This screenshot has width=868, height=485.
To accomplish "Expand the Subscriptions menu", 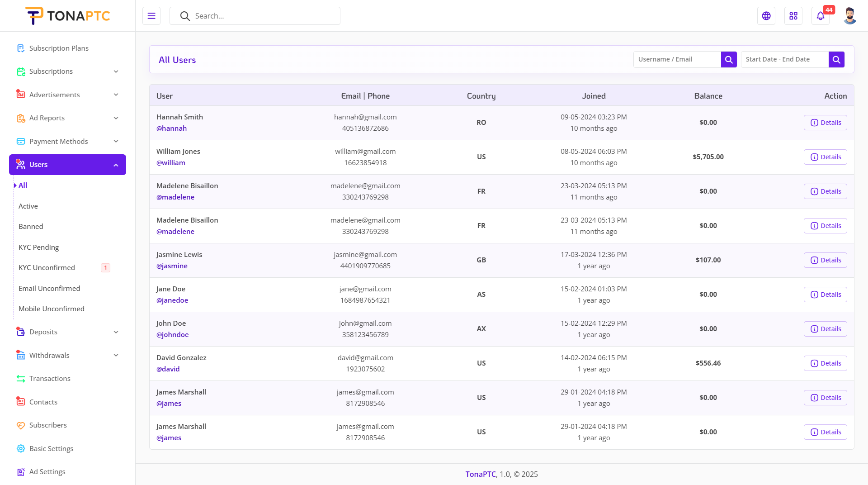I will [x=67, y=71].
